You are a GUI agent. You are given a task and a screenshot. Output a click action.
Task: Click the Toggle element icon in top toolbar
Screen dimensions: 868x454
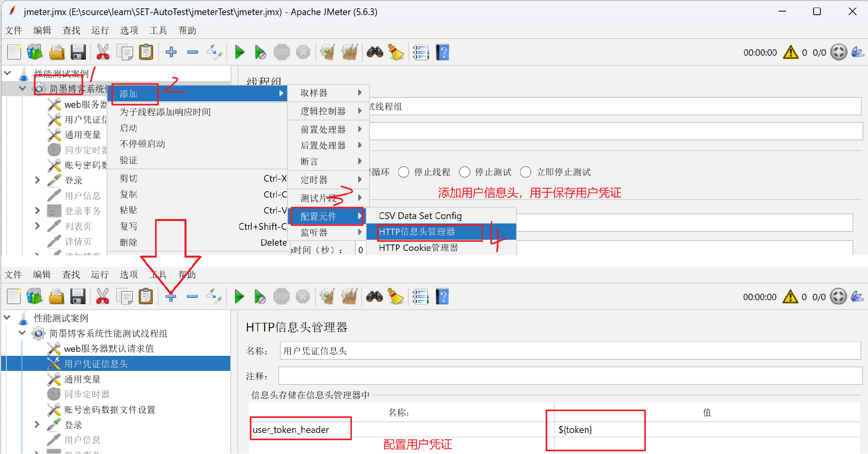214,52
